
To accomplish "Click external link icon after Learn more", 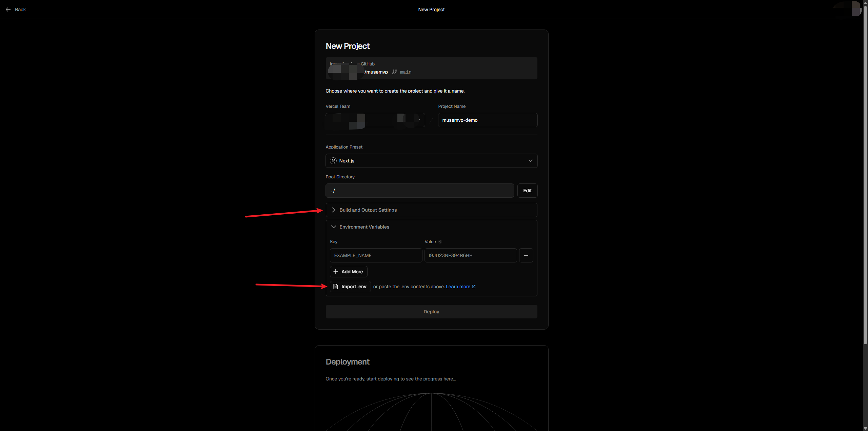I will coord(474,287).
